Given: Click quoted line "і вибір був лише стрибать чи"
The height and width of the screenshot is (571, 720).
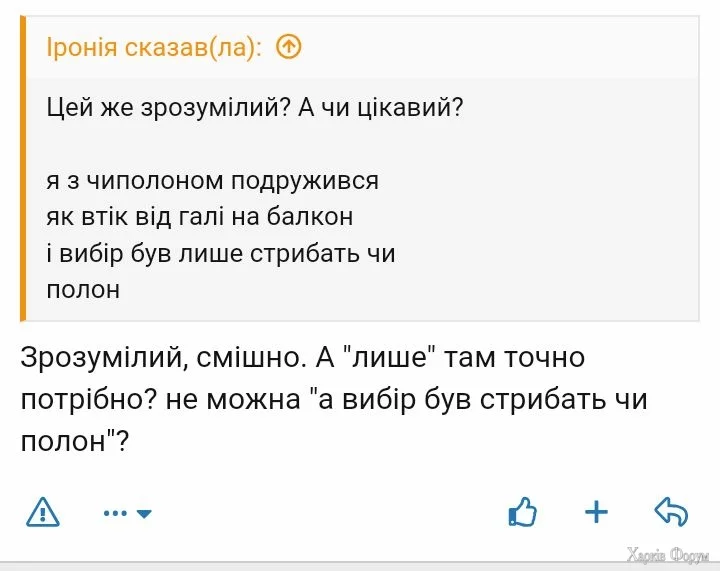Looking at the screenshot, I should pyautogui.click(x=221, y=253).
